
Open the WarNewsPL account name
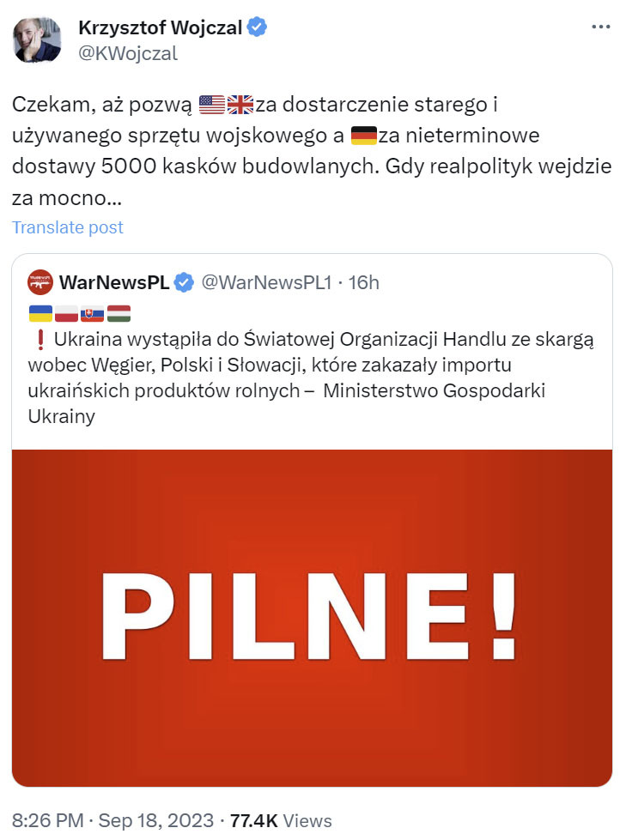(x=113, y=281)
